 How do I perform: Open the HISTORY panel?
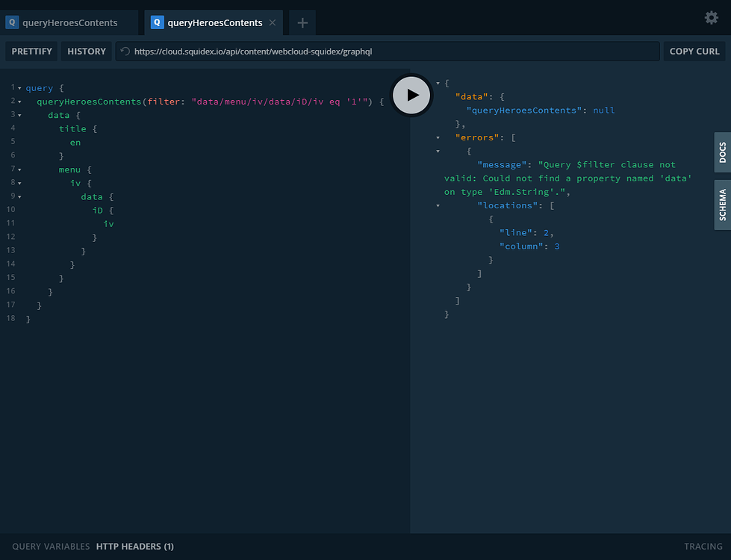pos(87,51)
